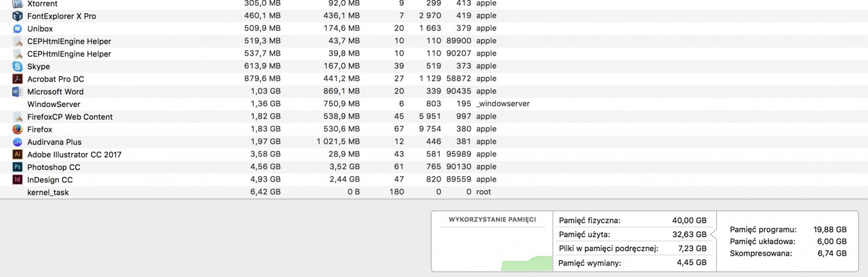This screenshot has height=277, width=868.
Task: Click the Skompresowana memory value
Action: pyautogui.click(x=832, y=253)
